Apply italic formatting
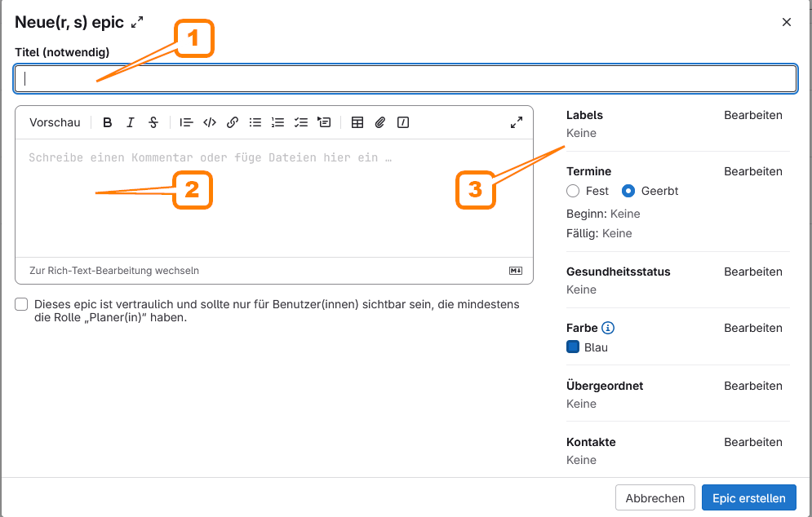 [x=131, y=122]
